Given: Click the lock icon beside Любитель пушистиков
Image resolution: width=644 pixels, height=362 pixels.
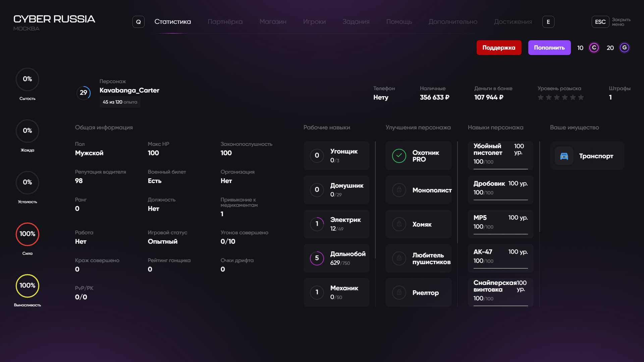Looking at the screenshot, I should coord(399,258).
